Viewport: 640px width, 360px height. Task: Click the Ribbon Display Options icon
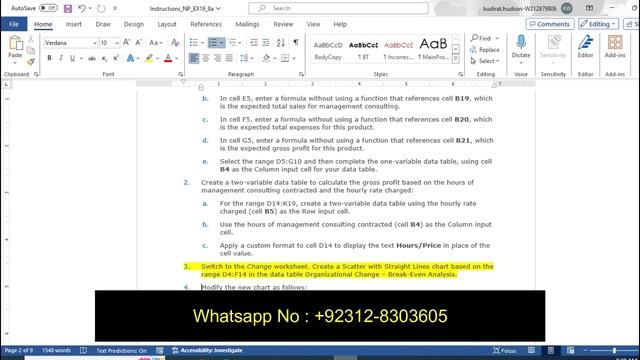coord(589,8)
